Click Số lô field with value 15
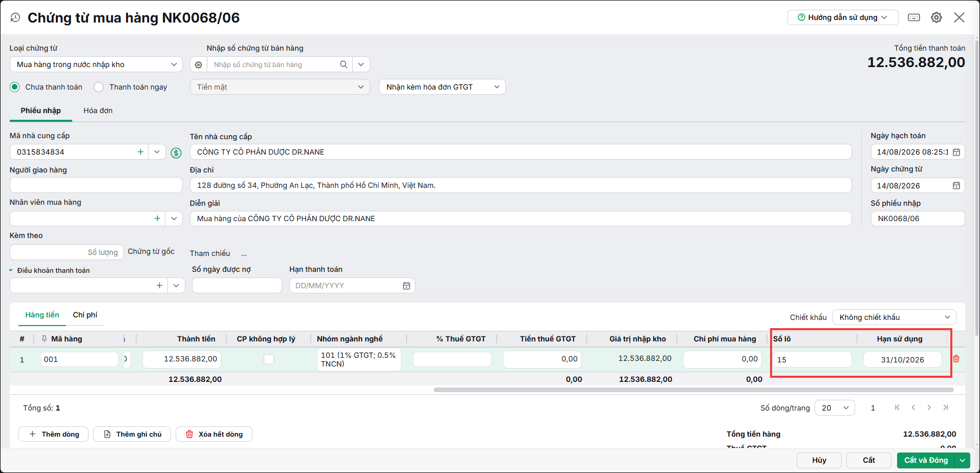Viewport: 980px width, 473px height. (813, 359)
